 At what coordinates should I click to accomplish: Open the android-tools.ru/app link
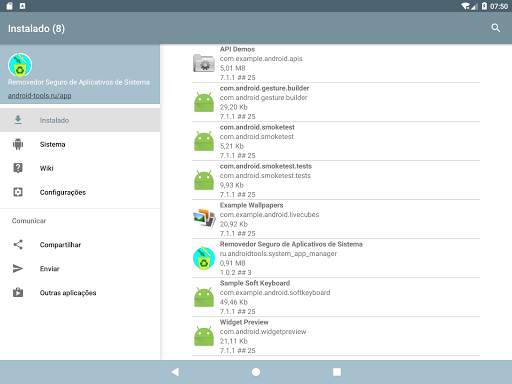[39, 95]
